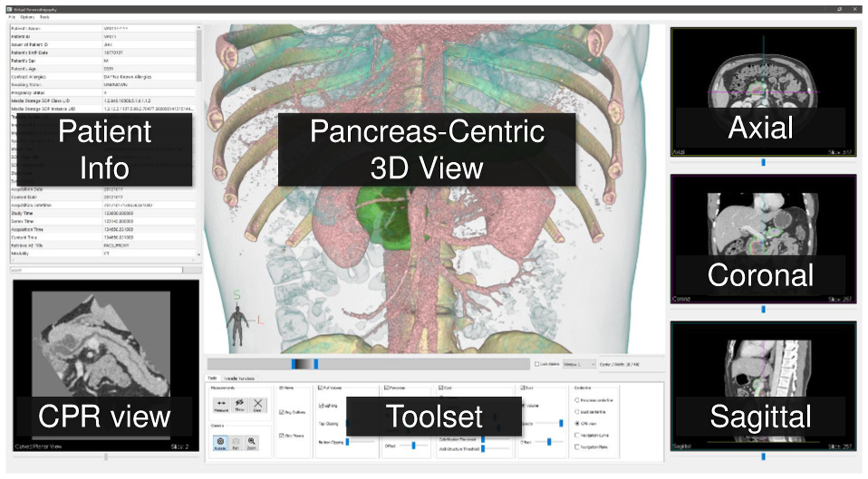This screenshot has width=868, height=479.
Task: Click the right handle of the window-level slider
Action: (316, 364)
